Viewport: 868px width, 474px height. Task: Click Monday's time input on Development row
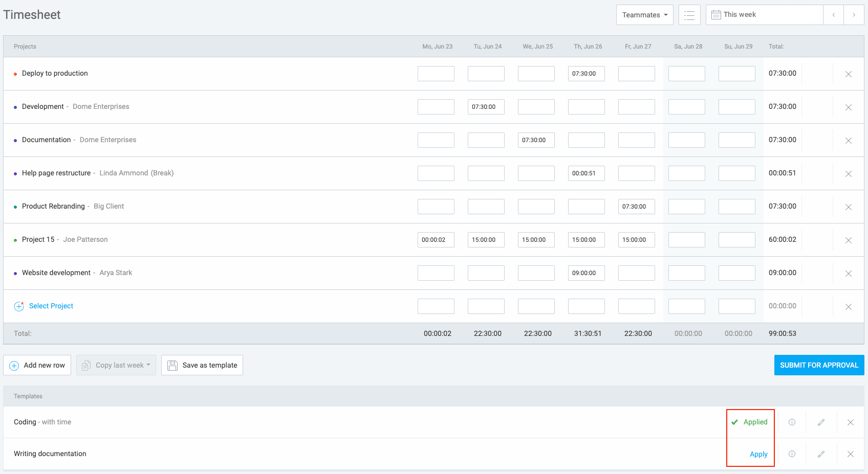click(436, 106)
